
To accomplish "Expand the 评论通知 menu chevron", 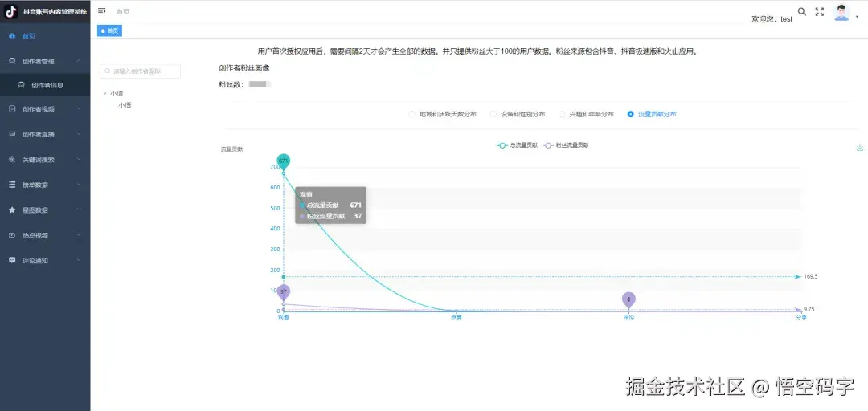I will coord(79,260).
